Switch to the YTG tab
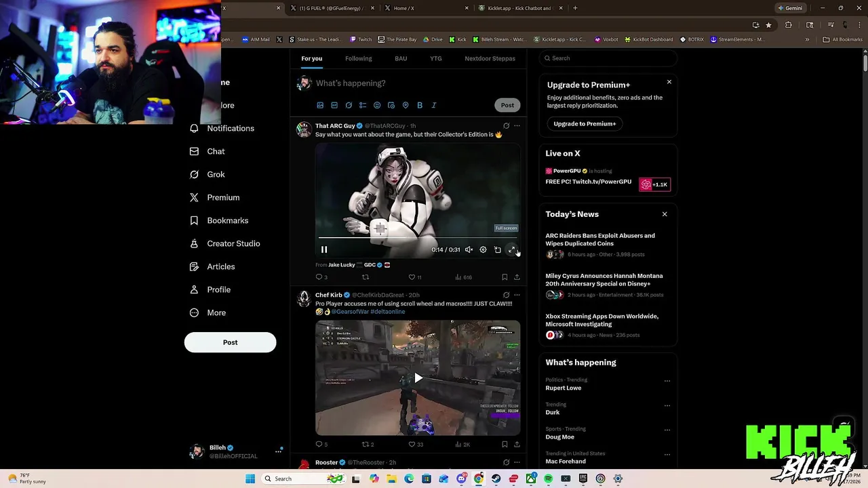 [435, 58]
